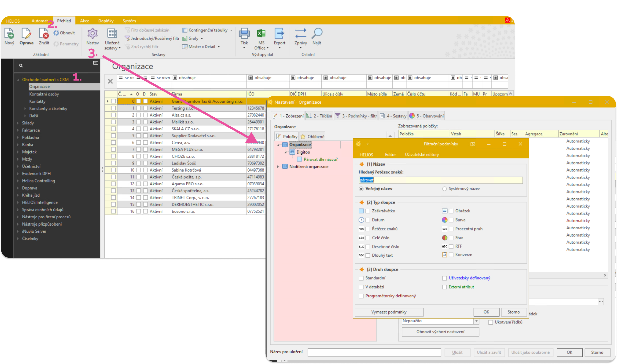Click the Export icon
Image resolution: width=617 pixels, height=364 pixels.
coord(279,33)
